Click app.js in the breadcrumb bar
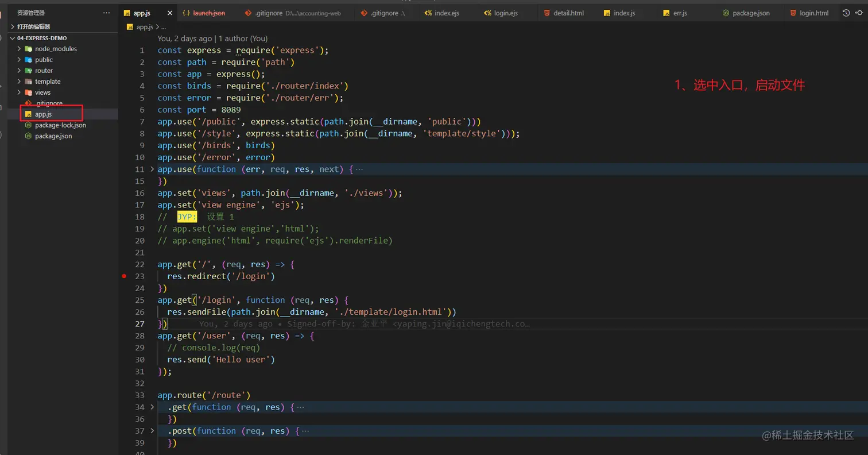This screenshot has height=455, width=868. [x=145, y=27]
